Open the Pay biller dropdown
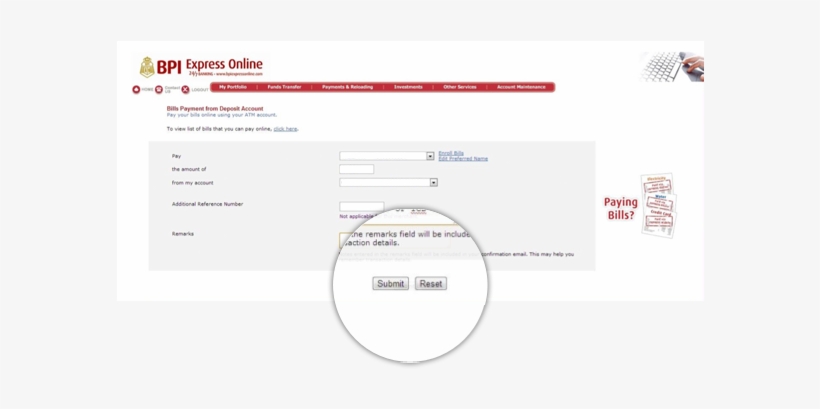This screenshot has height=409, width=820. (x=386, y=156)
